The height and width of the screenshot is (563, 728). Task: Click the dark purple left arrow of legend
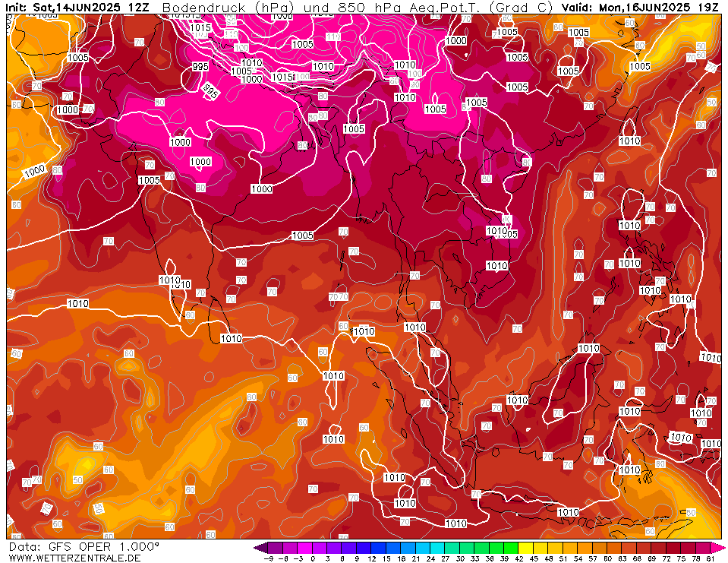click(x=262, y=547)
